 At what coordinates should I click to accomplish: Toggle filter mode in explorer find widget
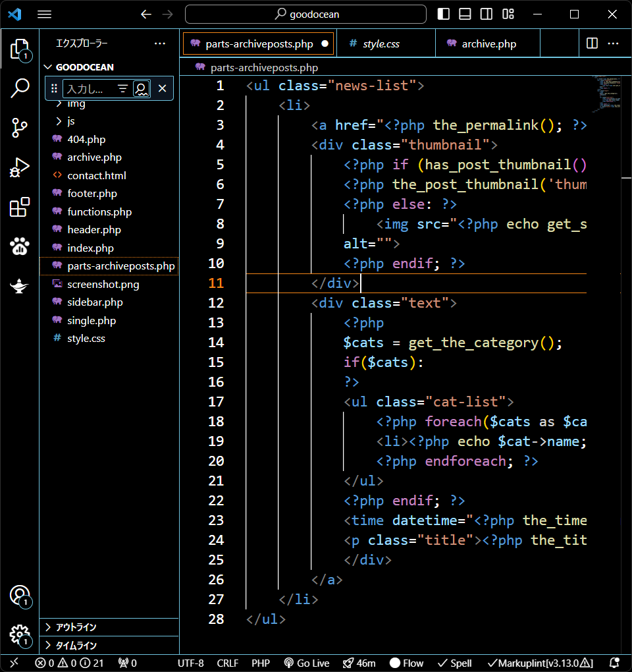[x=123, y=88]
